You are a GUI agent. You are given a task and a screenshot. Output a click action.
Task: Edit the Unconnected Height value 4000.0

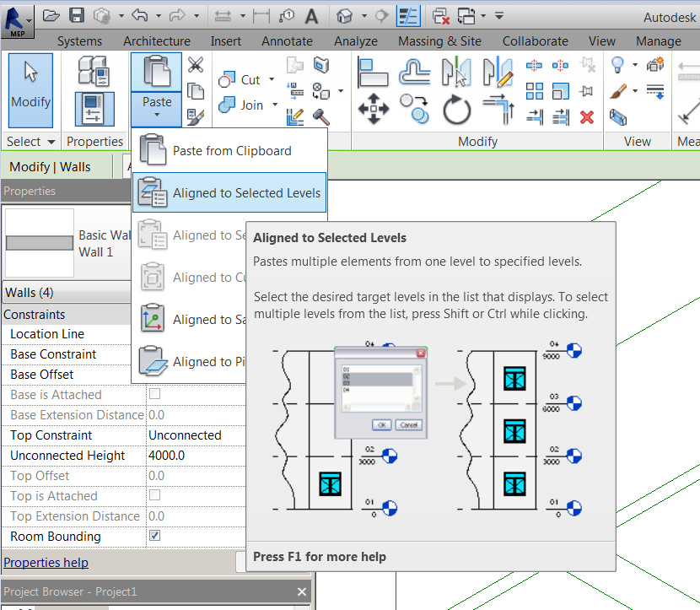click(x=196, y=456)
